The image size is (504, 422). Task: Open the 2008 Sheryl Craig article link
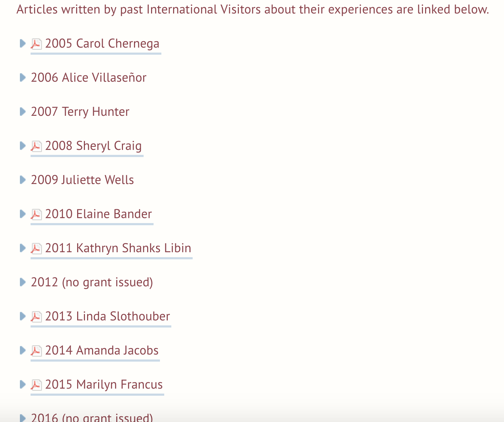[93, 146]
